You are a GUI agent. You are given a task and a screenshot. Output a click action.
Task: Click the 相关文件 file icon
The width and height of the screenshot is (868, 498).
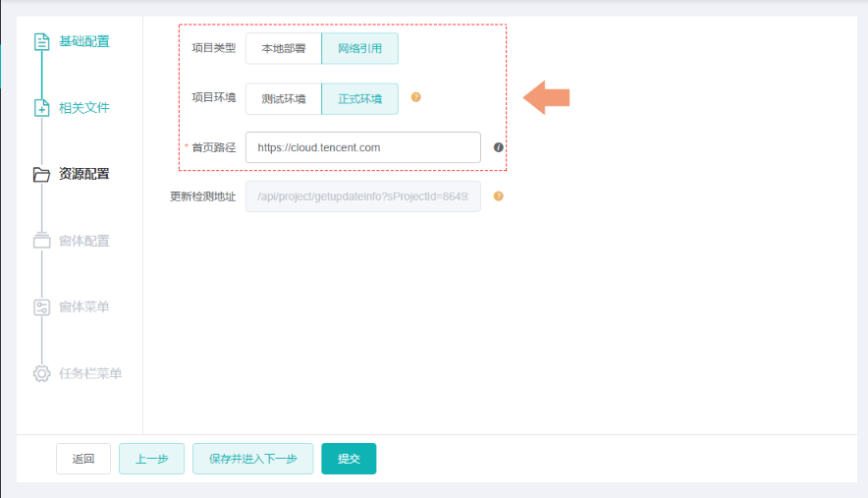(x=41, y=108)
